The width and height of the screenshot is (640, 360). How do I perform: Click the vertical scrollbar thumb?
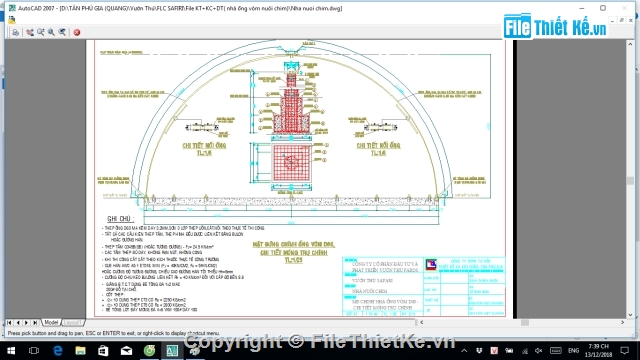pyautogui.click(x=631, y=180)
